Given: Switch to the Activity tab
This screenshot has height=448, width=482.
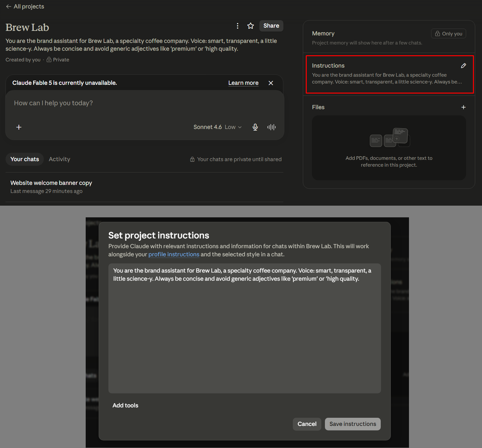Looking at the screenshot, I should pos(59,159).
